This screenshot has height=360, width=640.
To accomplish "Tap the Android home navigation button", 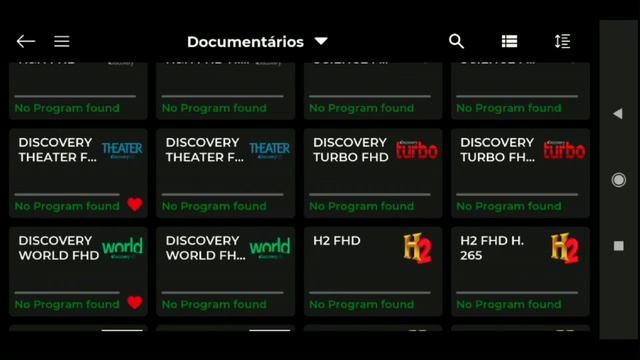I will (618, 180).
